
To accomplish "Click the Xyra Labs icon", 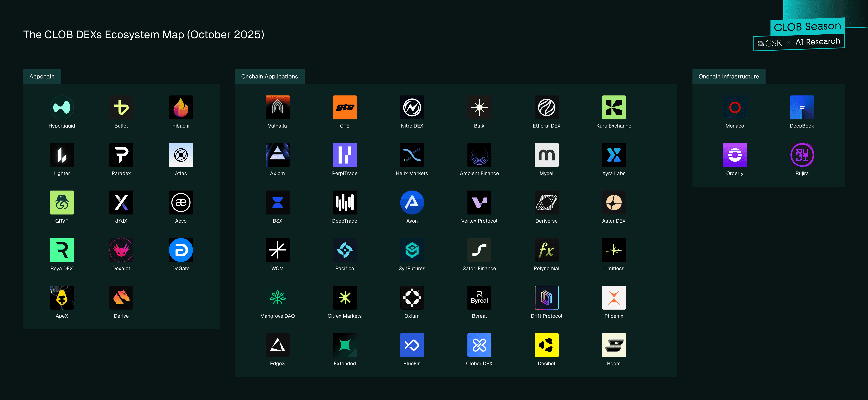I will point(614,155).
